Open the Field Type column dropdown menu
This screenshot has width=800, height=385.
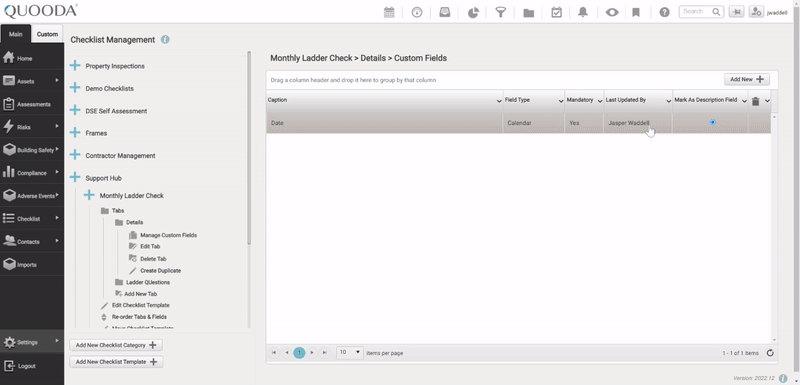point(560,101)
